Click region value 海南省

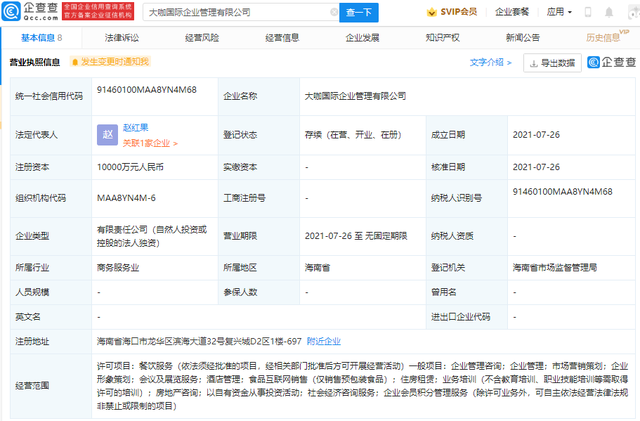click(317, 268)
